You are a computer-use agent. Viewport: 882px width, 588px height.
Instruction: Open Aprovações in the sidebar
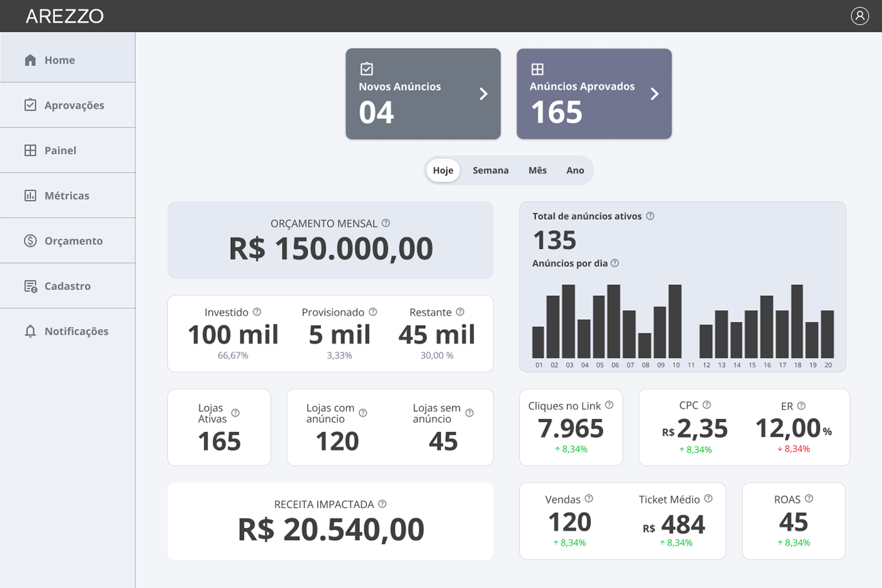[x=67, y=105]
